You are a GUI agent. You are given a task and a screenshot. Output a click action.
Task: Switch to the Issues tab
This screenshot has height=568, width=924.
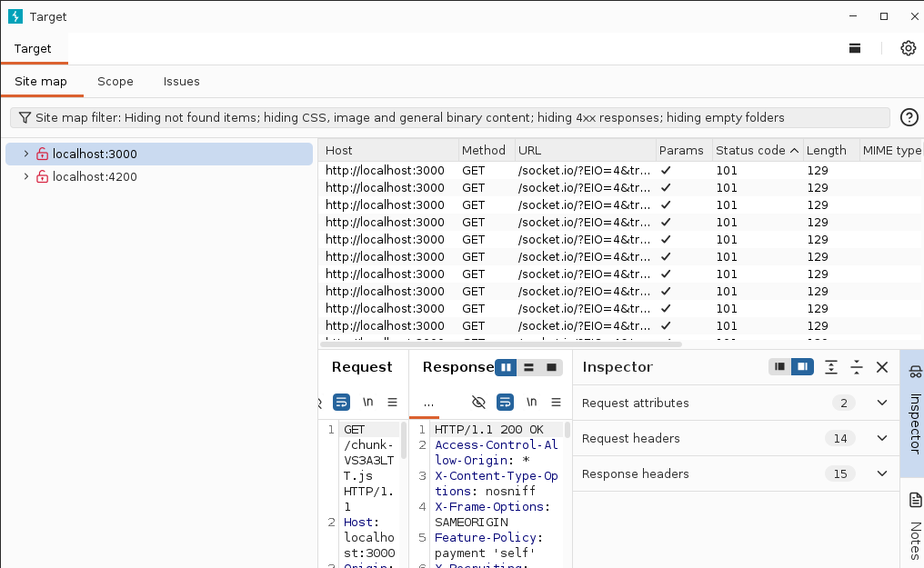point(182,82)
